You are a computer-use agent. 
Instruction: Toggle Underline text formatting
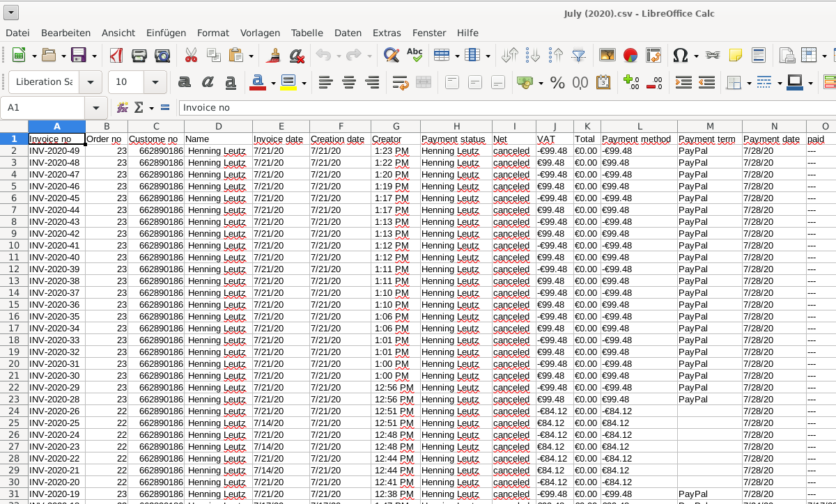coord(231,83)
